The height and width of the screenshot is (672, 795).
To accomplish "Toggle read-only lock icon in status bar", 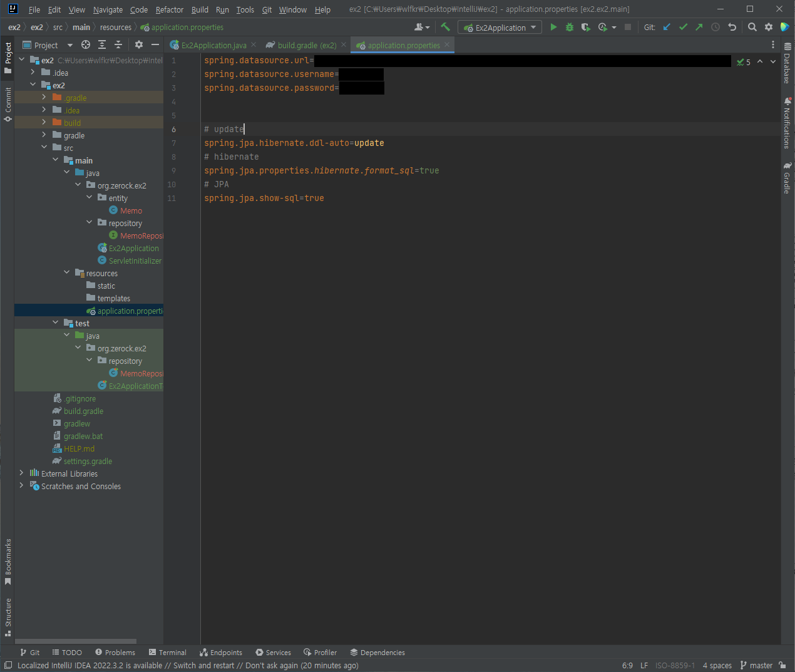I will point(782,665).
